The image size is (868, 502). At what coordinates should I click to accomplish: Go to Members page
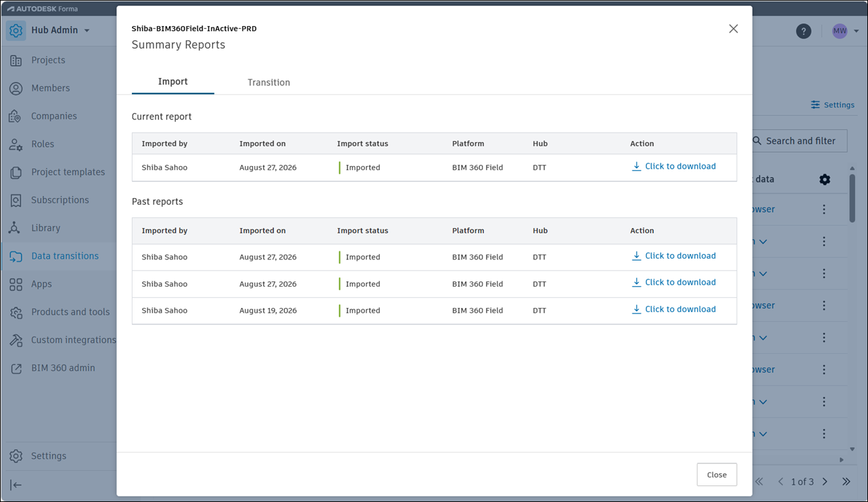pos(51,88)
